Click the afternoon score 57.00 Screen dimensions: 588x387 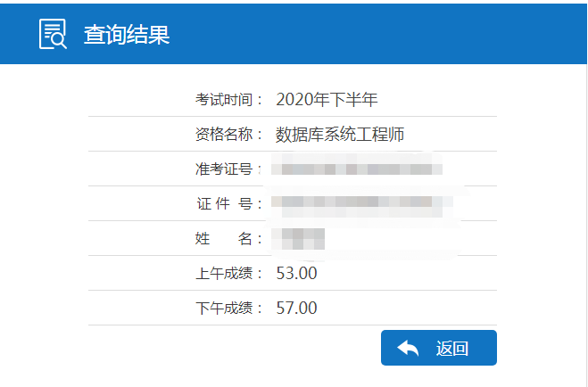(296, 308)
